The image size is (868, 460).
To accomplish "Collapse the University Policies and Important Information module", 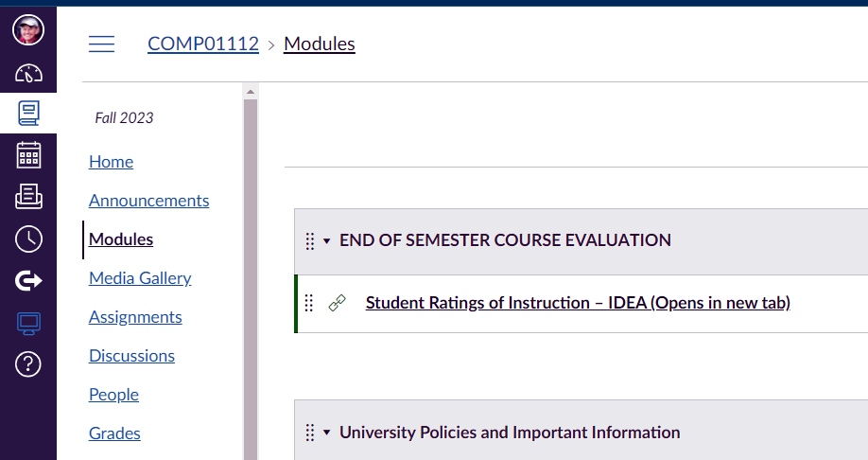I will (x=327, y=433).
